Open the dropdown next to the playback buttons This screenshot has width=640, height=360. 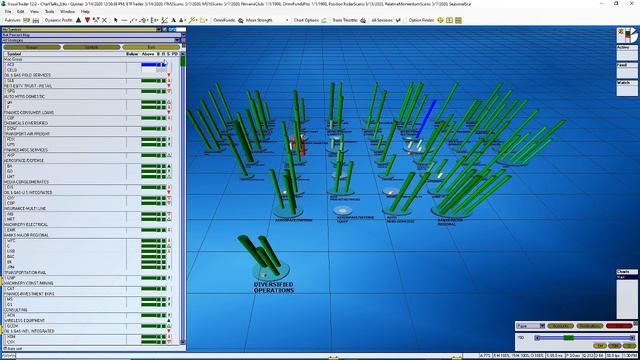point(542,326)
